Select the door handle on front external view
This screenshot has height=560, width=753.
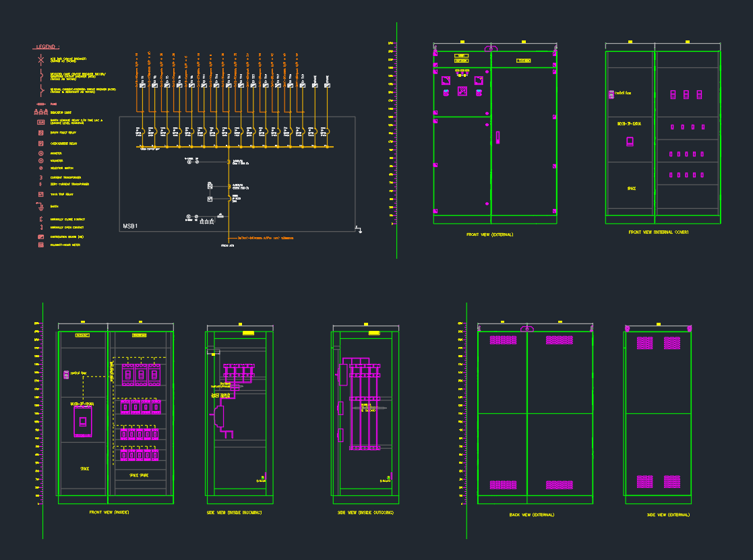498,137
